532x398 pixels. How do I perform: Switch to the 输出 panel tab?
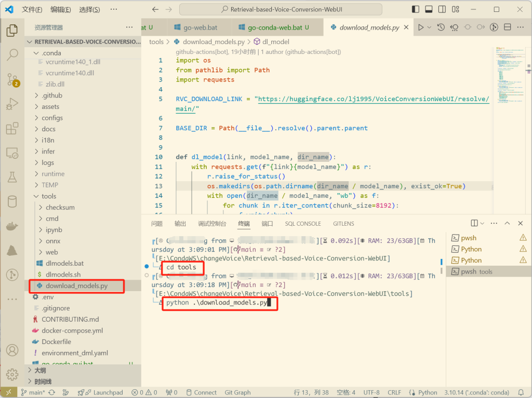pos(180,224)
